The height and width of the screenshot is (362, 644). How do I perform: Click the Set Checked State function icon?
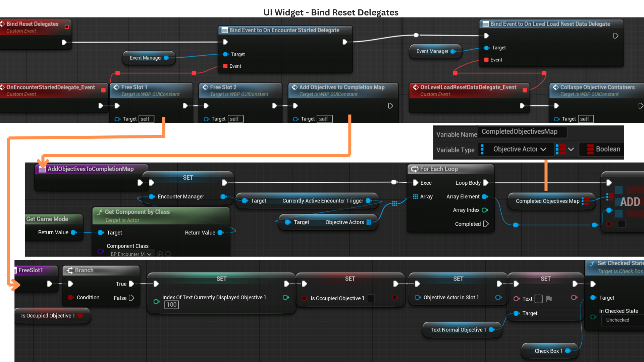(x=592, y=263)
